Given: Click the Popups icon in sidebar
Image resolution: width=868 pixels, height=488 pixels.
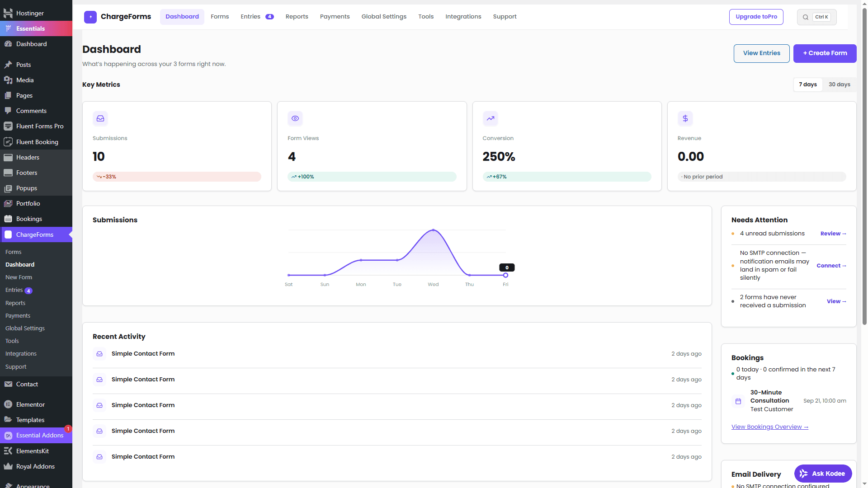Looking at the screenshot, I should 8,188.
